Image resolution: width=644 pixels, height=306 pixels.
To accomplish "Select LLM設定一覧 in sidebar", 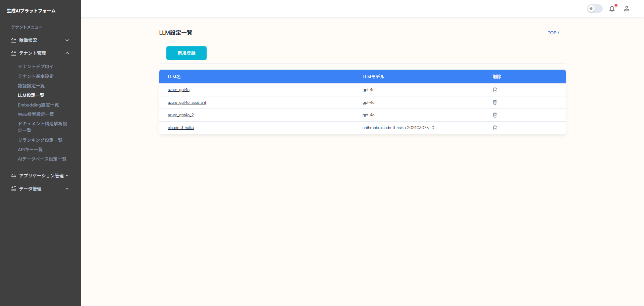I will [31, 95].
